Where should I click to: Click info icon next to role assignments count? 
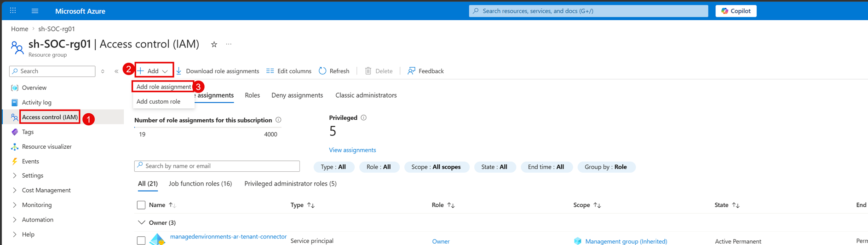(x=278, y=120)
